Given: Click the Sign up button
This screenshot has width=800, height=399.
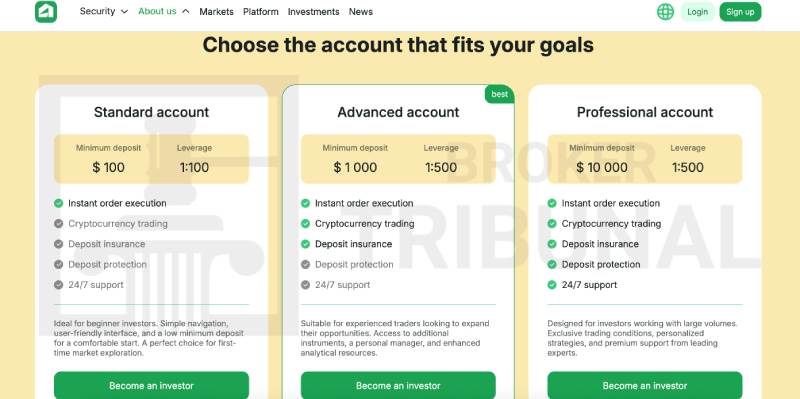Looking at the screenshot, I should (740, 12).
